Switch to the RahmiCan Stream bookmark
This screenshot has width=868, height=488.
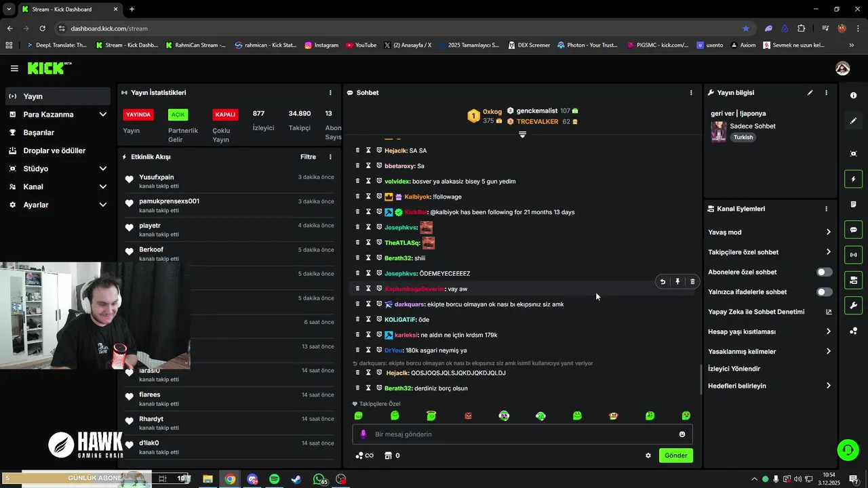(195, 45)
